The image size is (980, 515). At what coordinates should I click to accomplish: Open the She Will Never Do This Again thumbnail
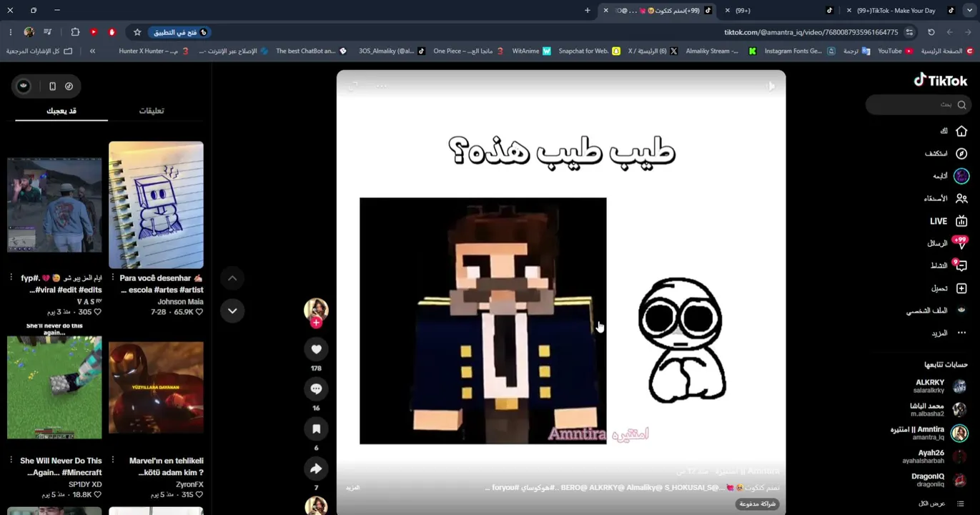[x=54, y=387]
